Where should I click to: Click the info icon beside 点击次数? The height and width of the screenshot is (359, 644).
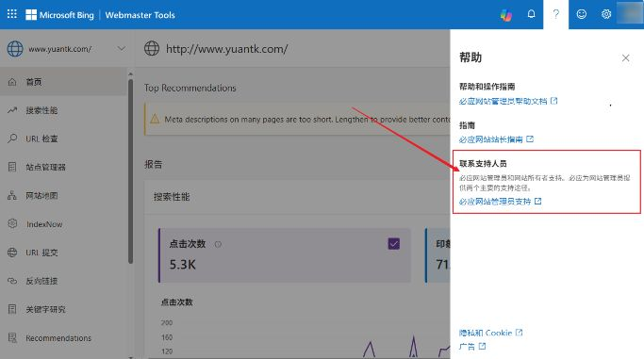[218, 244]
